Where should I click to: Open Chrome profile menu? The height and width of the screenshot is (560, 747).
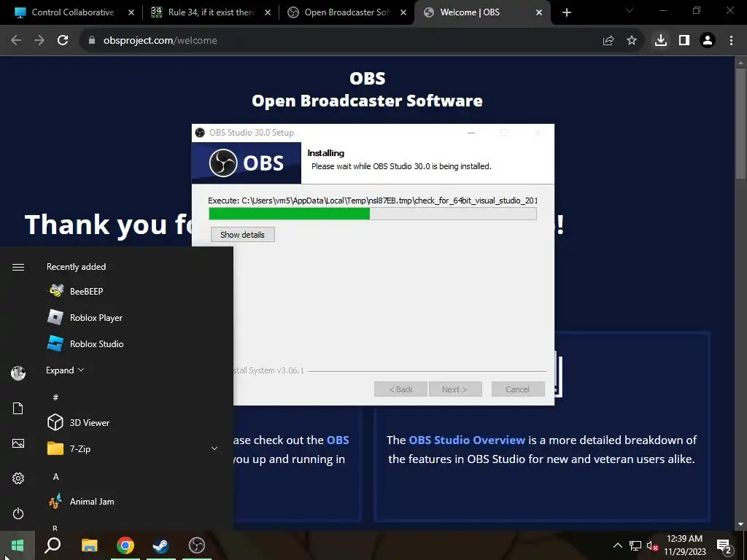[x=708, y=41]
